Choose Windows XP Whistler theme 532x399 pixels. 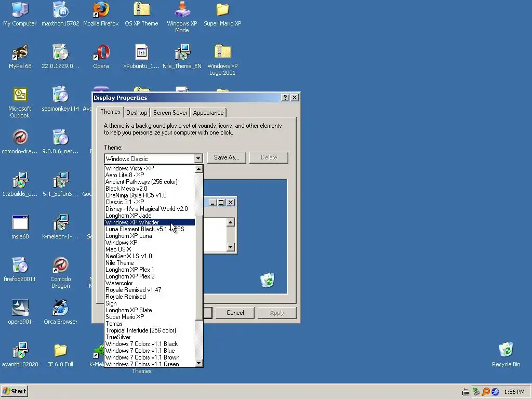(x=150, y=222)
